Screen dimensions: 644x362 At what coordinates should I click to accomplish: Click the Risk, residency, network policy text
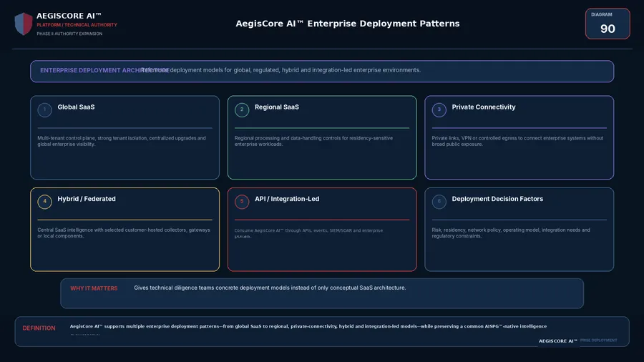pos(511,233)
